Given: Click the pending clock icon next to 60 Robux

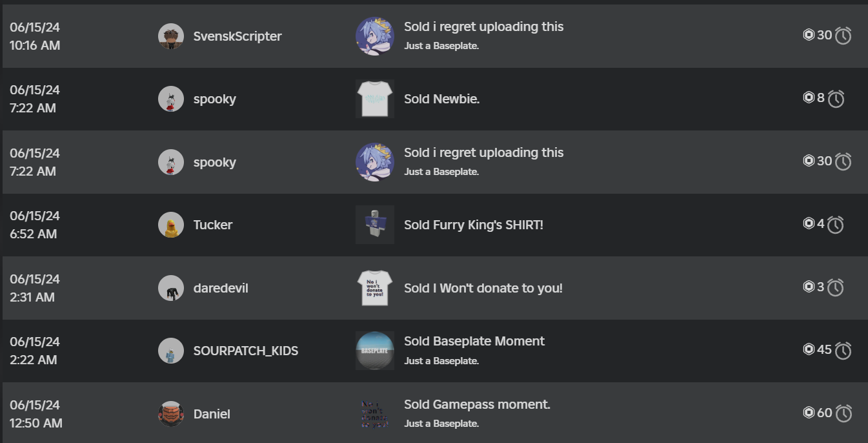Looking at the screenshot, I should pos(843,413).
